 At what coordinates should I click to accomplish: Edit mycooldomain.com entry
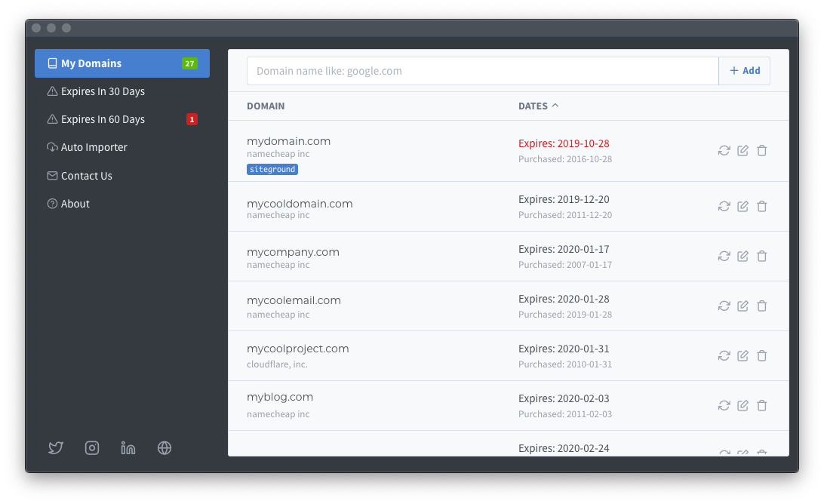[743, 207]
